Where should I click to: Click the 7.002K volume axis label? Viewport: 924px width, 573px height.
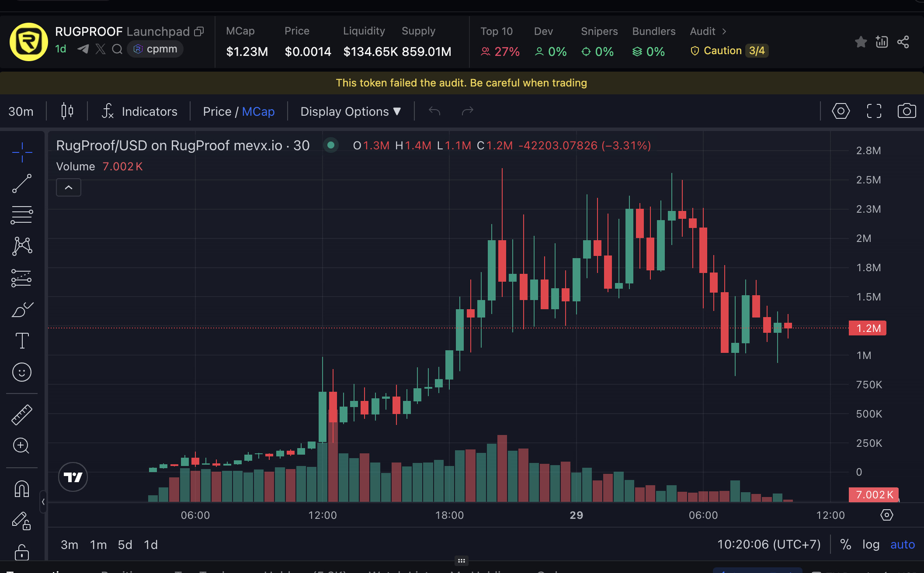coord(873,495)
